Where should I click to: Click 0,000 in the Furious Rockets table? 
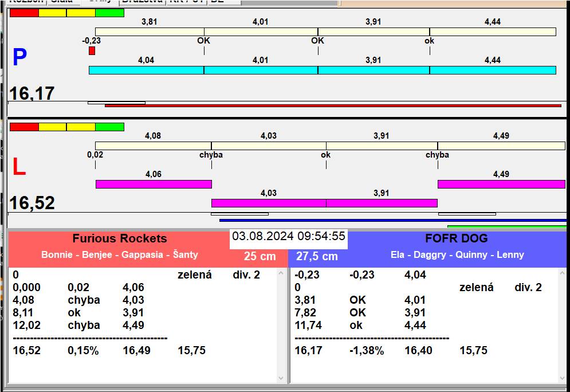coord(26,288)
